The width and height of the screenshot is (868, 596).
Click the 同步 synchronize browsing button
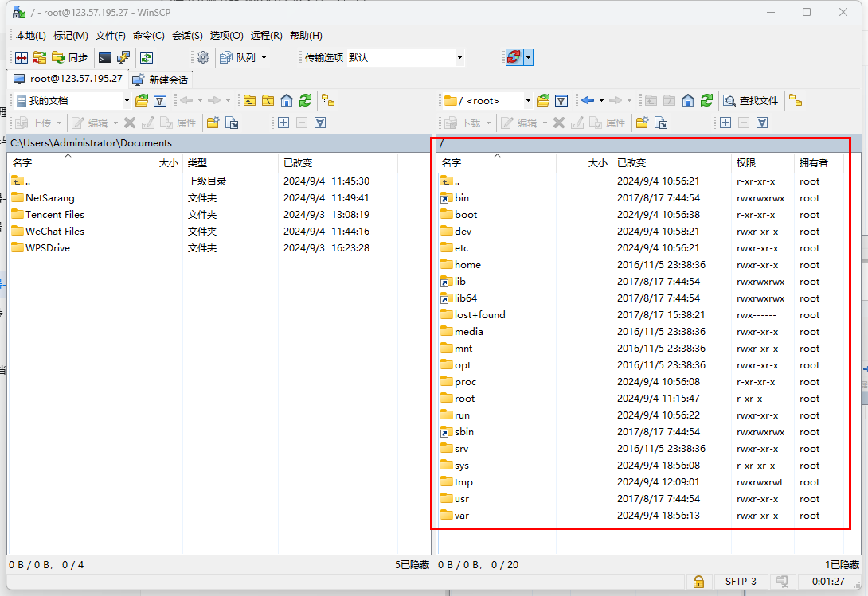click(x=70, y=57)
